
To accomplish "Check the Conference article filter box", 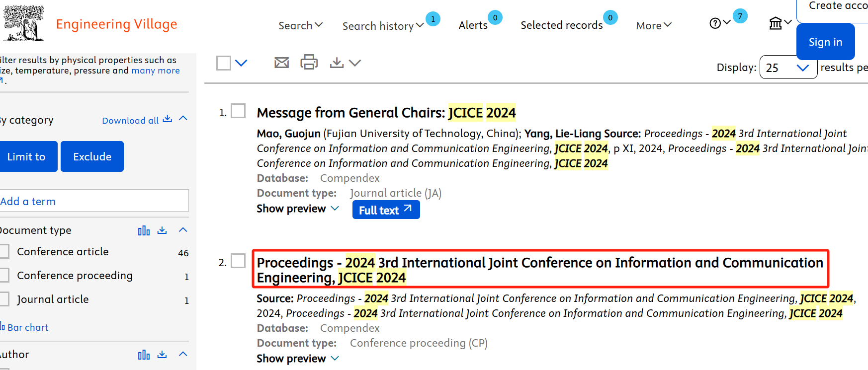I will [4, 251].
